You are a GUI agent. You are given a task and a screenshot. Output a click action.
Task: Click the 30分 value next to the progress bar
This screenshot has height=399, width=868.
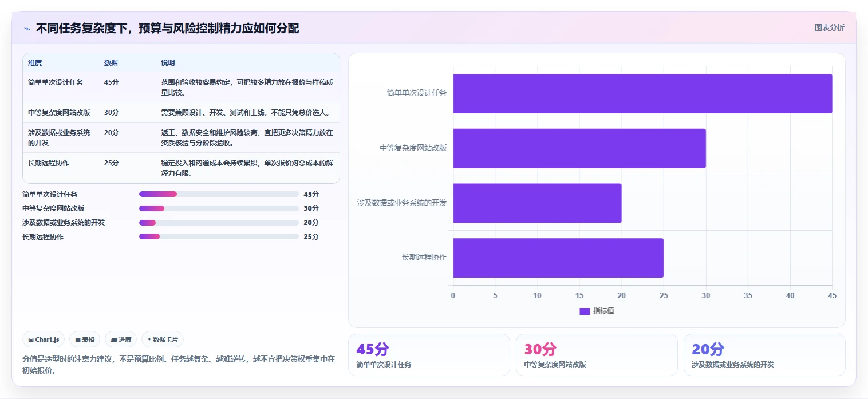pos(311,208)
